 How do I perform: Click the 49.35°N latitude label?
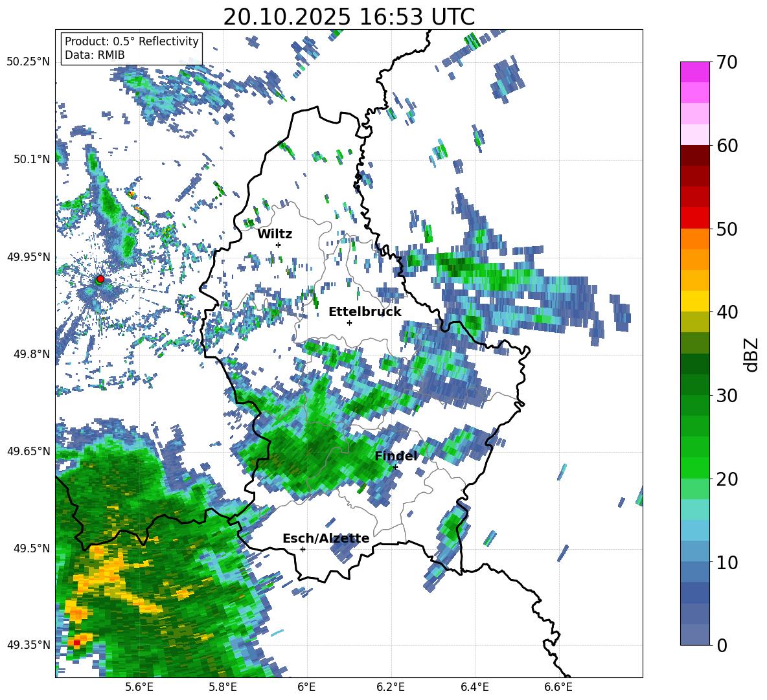click(x=29, y=645)
